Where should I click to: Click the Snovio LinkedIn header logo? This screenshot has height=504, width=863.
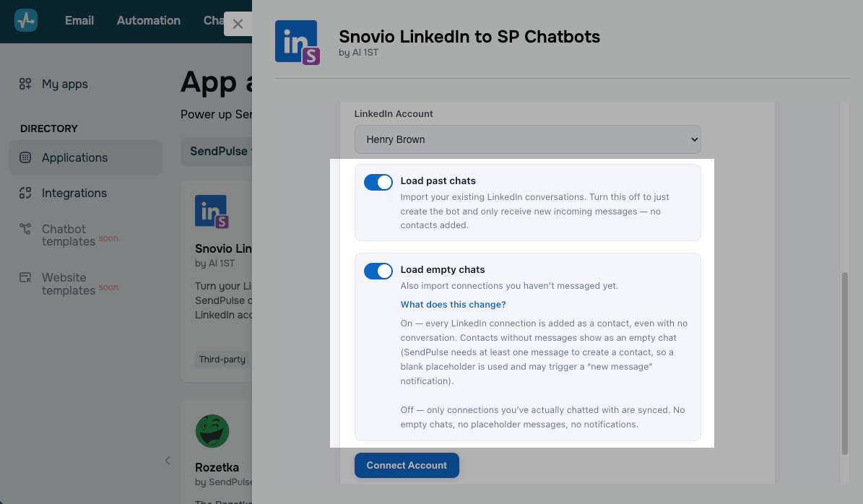coord(298,43)
